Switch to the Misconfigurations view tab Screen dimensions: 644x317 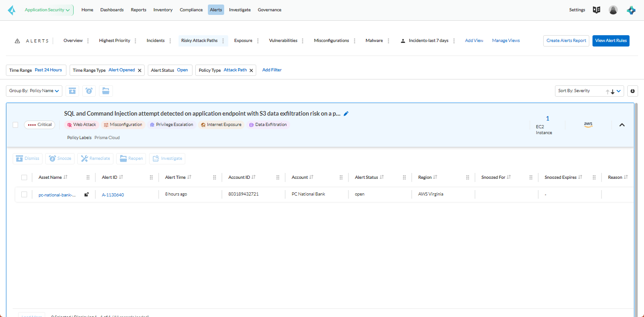(x=332, y=41)
